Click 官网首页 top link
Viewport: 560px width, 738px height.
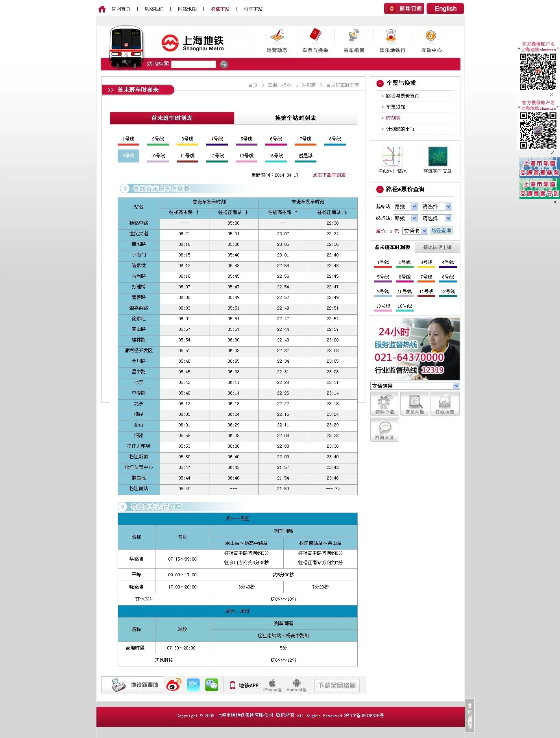121,9
